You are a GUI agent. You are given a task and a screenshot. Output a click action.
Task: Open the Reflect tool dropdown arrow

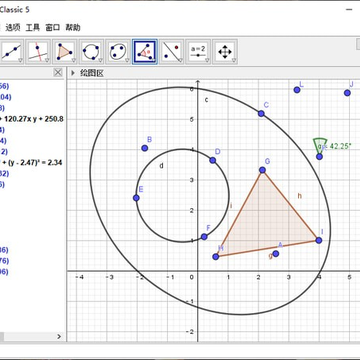pos(180,61)
